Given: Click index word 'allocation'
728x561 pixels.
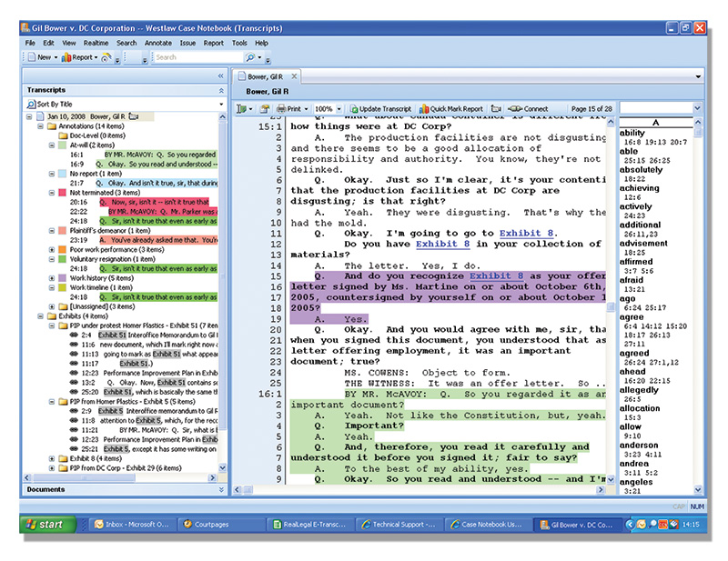Looking at the screenshot, I should (640, 408).
